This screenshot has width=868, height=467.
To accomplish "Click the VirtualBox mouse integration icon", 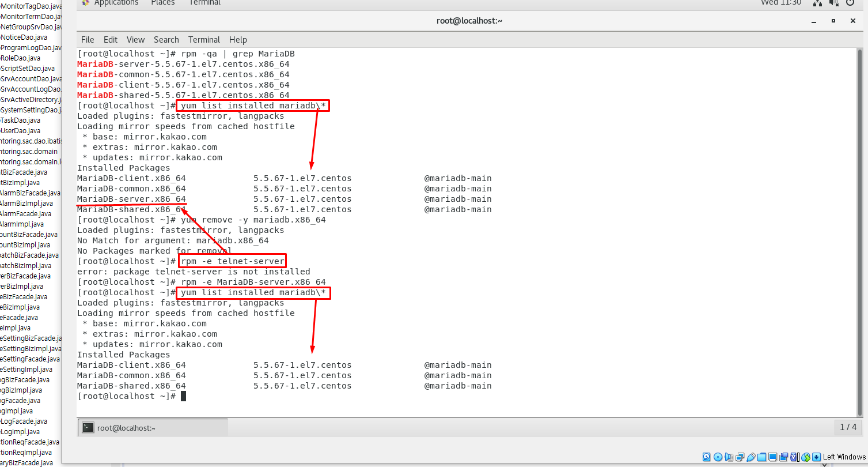I will click(805, 457).
